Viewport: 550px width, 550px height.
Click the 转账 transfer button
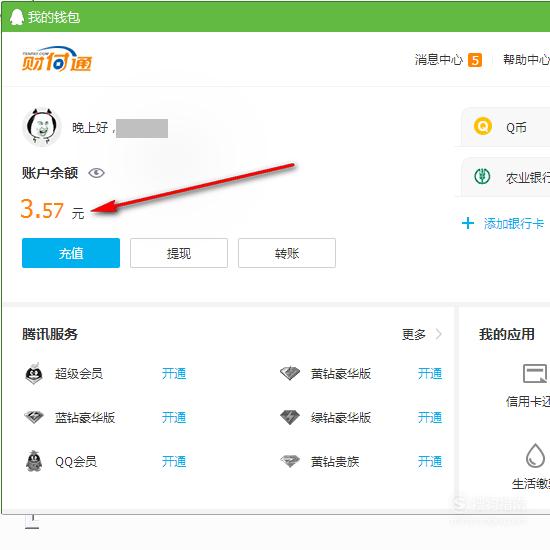[x=287, y=253]
